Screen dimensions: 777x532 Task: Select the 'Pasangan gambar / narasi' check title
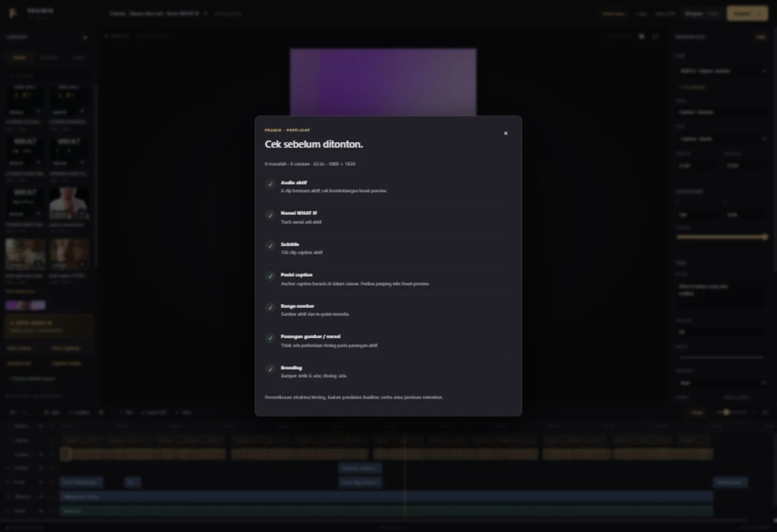pyautogui.click(x=310, y=337)
